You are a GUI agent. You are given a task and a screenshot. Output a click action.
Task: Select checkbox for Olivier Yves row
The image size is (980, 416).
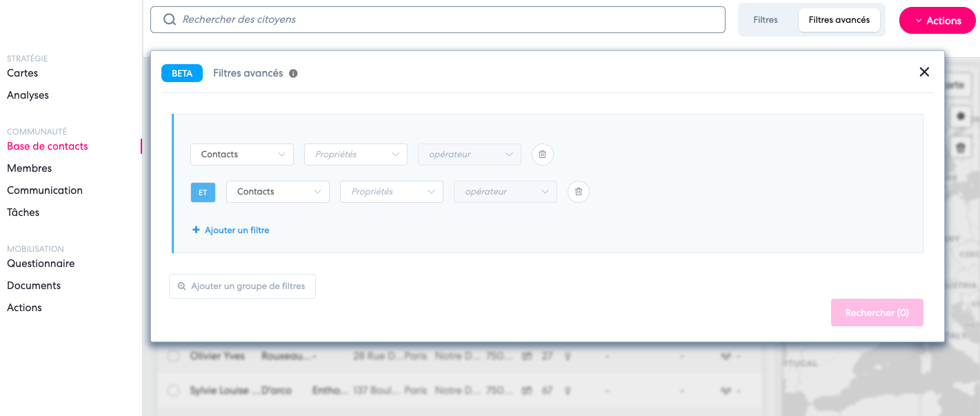coord(174,356)
